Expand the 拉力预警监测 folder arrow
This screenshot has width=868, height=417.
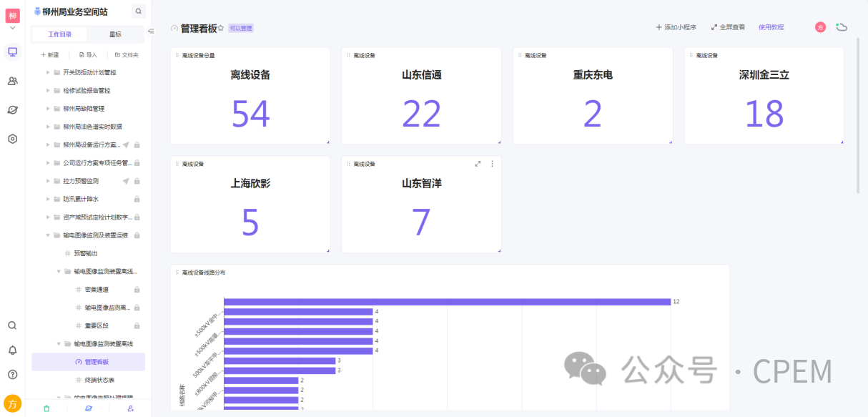(x=48, y=181)
